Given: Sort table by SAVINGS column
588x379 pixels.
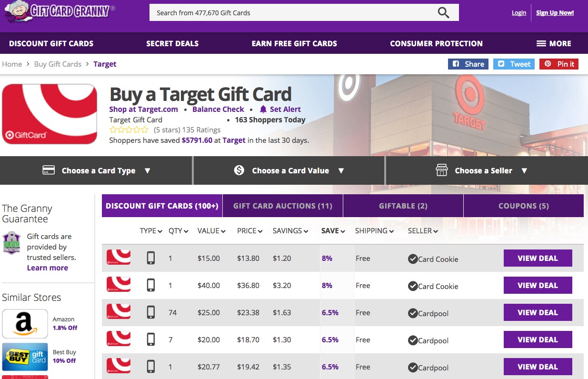Looking at the screenshot, I should point(290,231).
